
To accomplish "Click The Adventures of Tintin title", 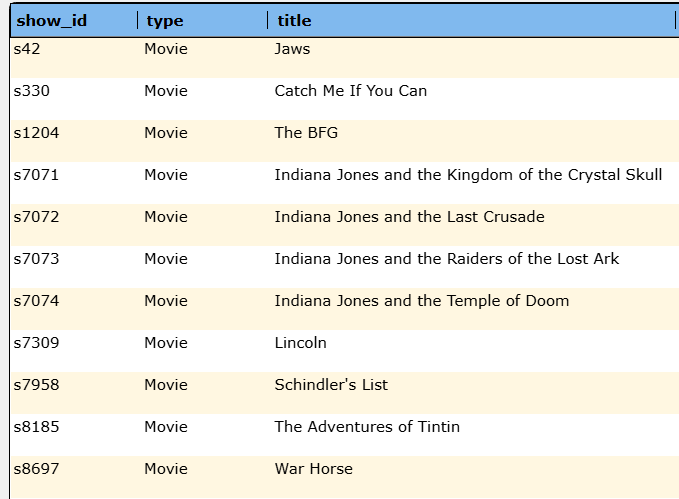I will tap(367, 427).
